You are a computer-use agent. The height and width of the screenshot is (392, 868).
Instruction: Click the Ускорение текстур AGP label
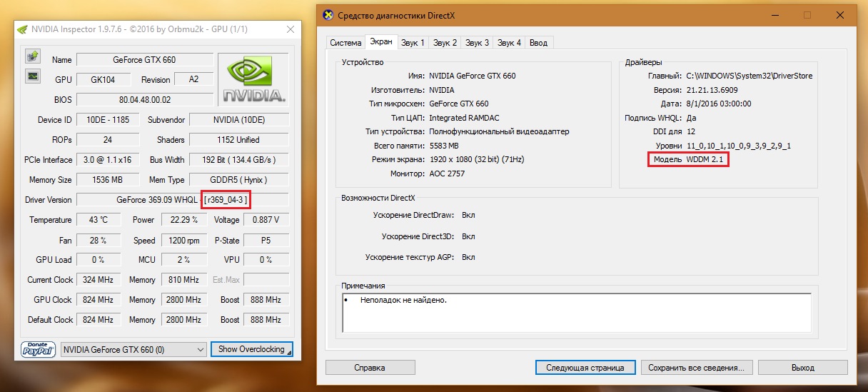pos(410,257)
